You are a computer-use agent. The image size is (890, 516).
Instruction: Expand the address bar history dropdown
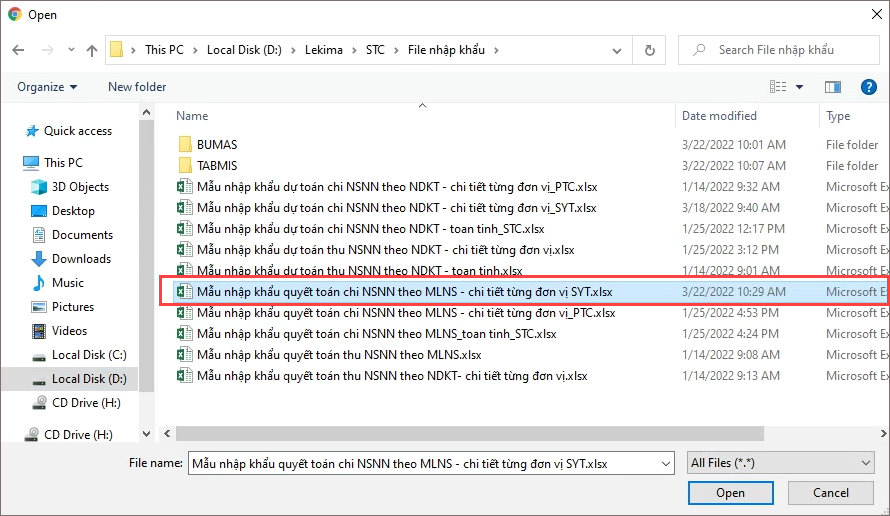pos(616,51)
